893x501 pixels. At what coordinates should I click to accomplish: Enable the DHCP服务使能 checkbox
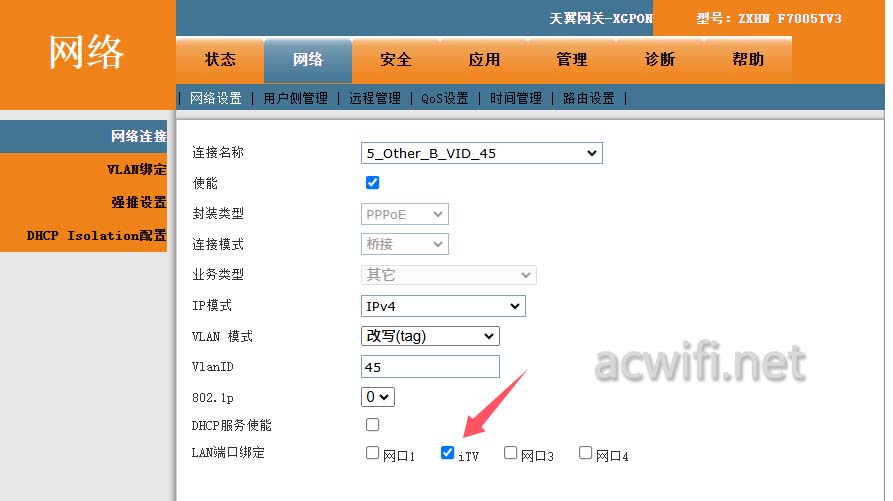(372, 425)
